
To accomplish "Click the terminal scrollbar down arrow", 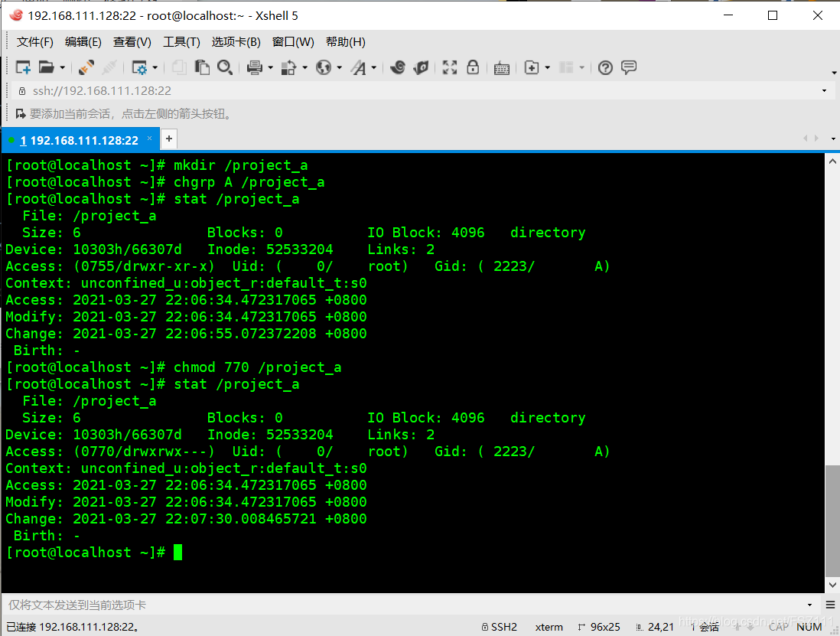I will click(832, 585).
